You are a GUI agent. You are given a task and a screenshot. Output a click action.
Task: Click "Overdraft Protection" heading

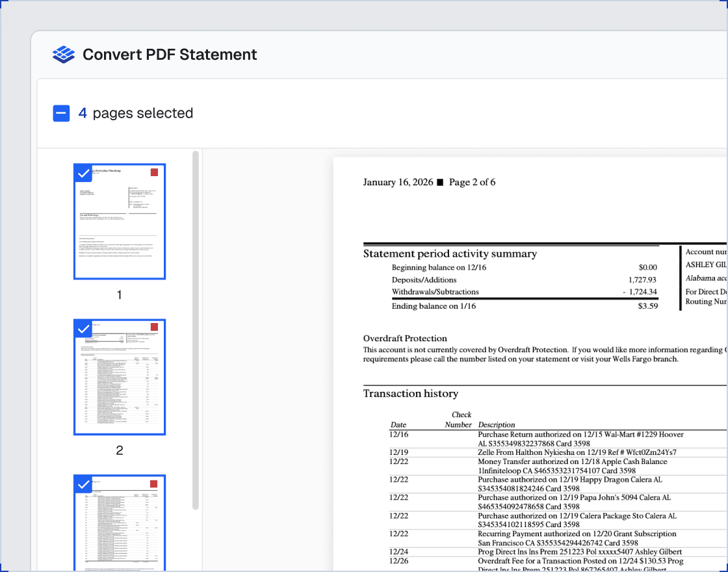tap(405, 339)
